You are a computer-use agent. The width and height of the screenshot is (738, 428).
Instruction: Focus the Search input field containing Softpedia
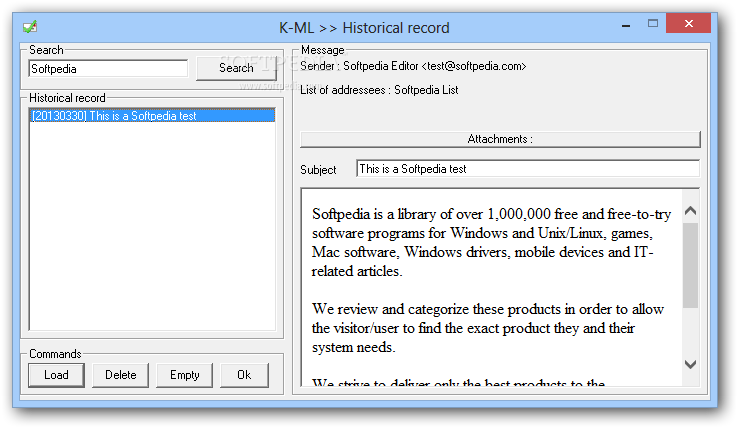(108, 69)
